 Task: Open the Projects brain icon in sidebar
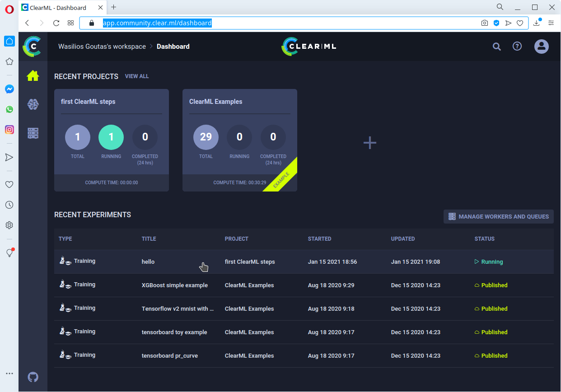tap(33, 104)
